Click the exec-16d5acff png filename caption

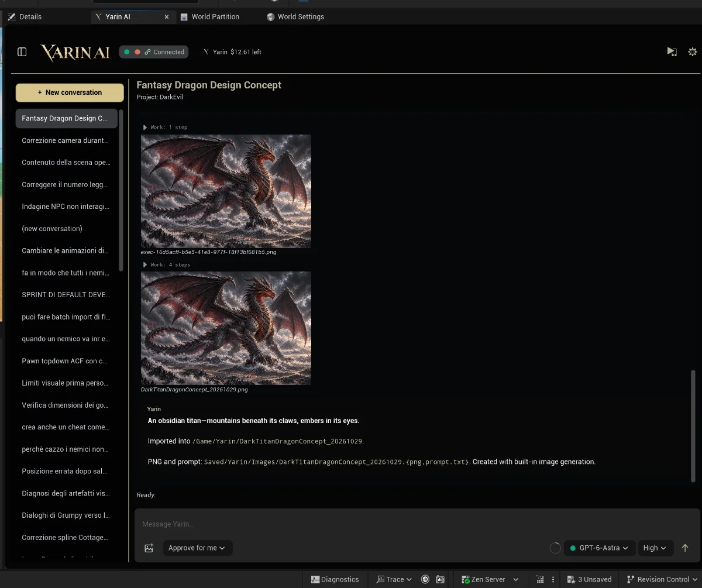click(209, 252)
